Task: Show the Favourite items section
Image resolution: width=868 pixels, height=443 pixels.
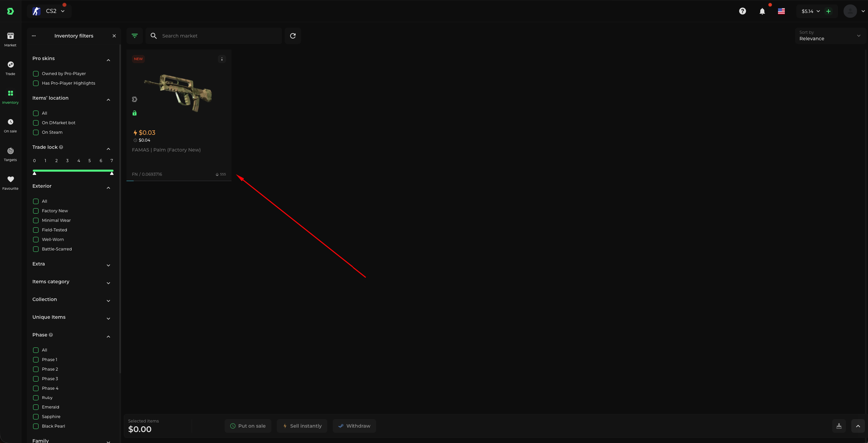Action: point(11,183)
